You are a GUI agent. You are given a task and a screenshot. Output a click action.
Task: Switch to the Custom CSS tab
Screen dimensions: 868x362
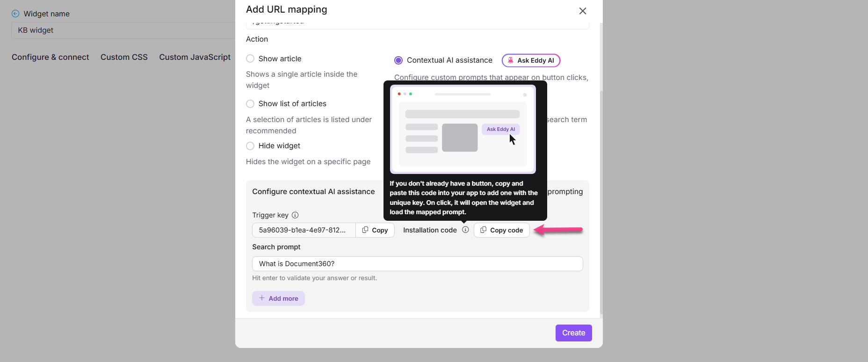(x=124, y=57)
